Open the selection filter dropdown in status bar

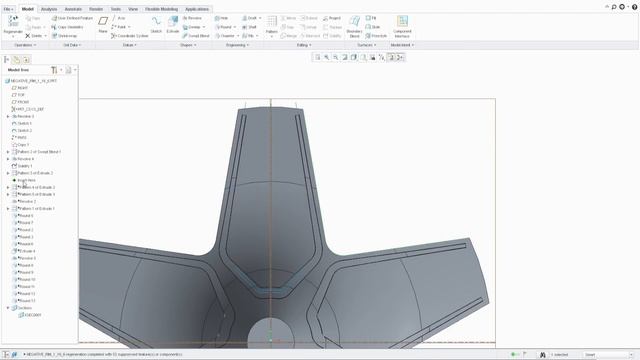point(608,355)
